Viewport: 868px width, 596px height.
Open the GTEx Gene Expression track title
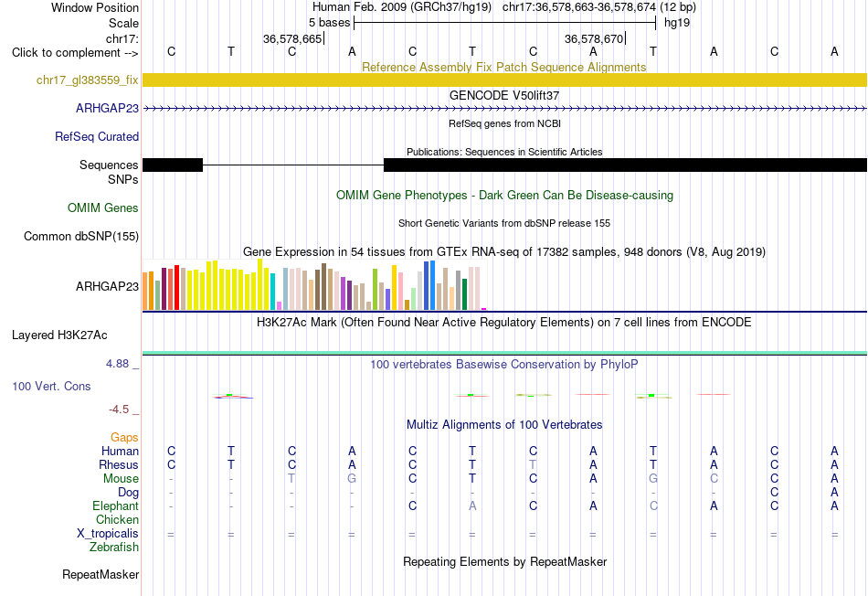pyautogui.click(x=504, y=252)
